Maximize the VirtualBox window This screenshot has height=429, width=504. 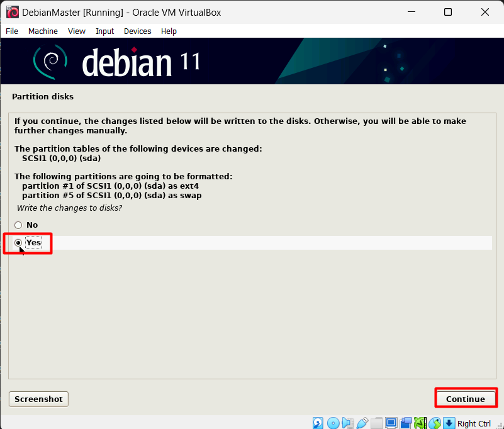448,12
